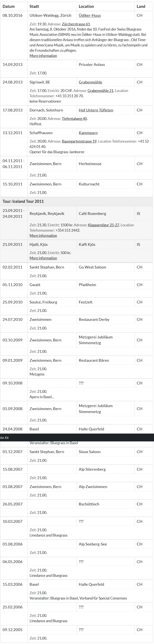The height and width of the screenshot is (644, 154).
Task: Open More information for the FanFest event
Action: 43,56
